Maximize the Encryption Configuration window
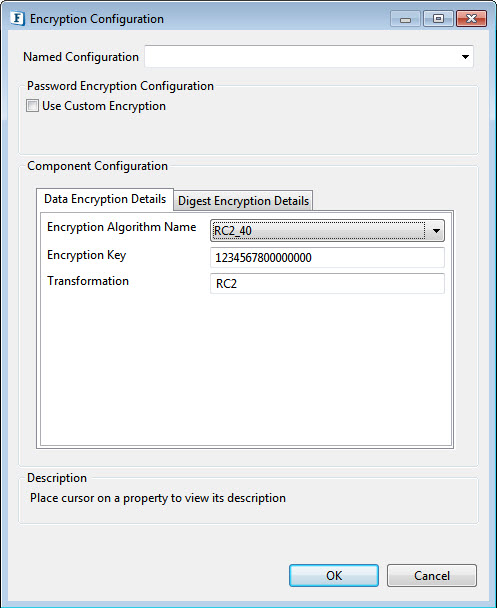Viewport: 497px width, 608px height. pyautogui.click(x=438, y=19)
